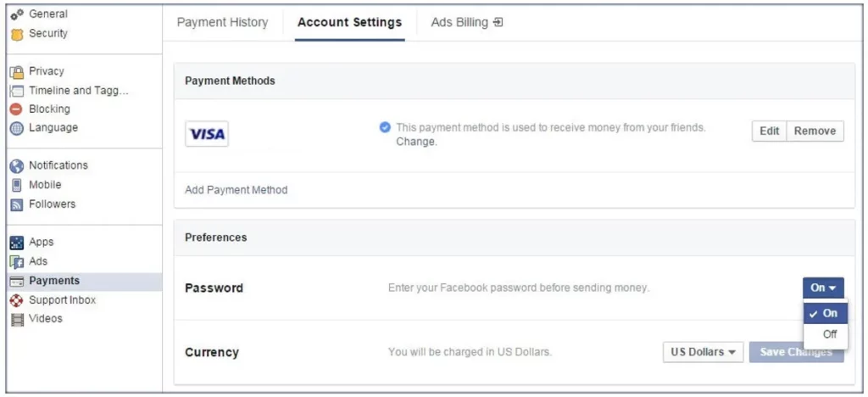Click the blue checkmark beside payment method text
The image size is (868, 397).
pyautogui.click(x=385, y=127)
